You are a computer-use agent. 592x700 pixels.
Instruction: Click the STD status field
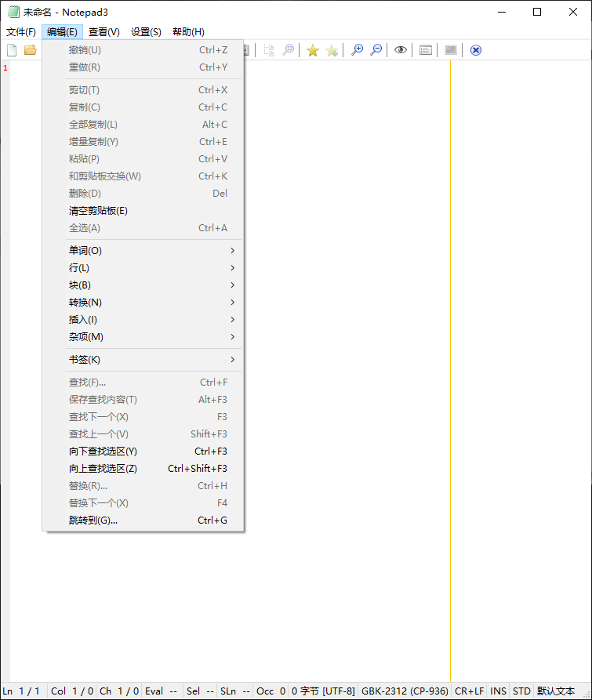coord(521,691)
